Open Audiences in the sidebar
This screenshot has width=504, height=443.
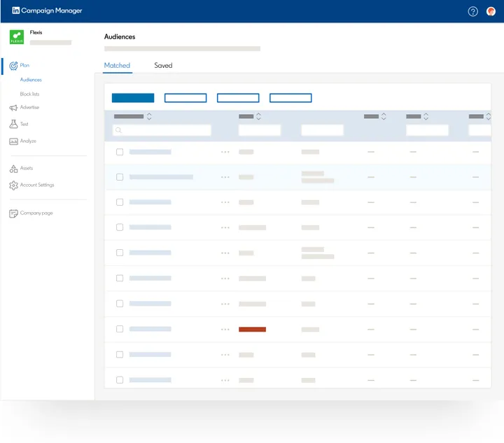click(x=31, y=80)
